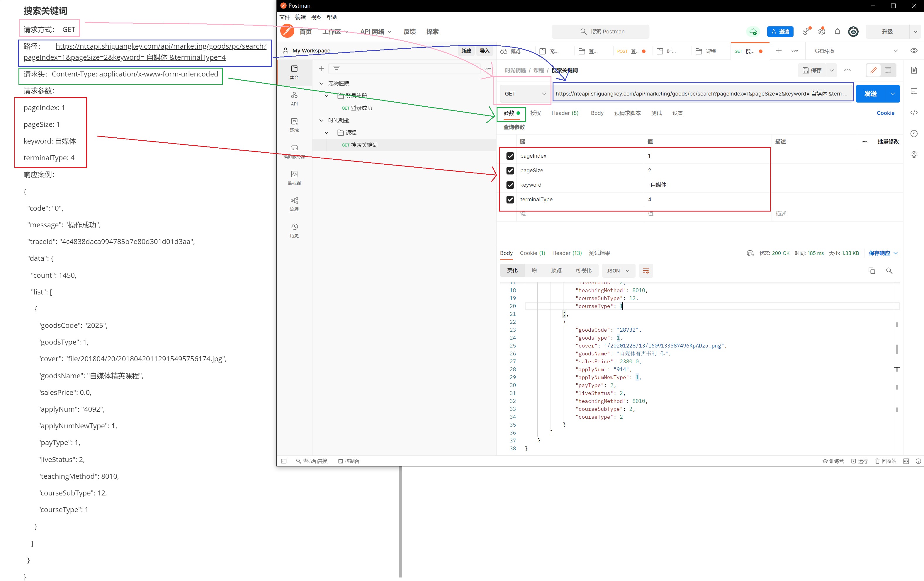
Task: Search response with magnifier icon
Action: coord(889,271)
